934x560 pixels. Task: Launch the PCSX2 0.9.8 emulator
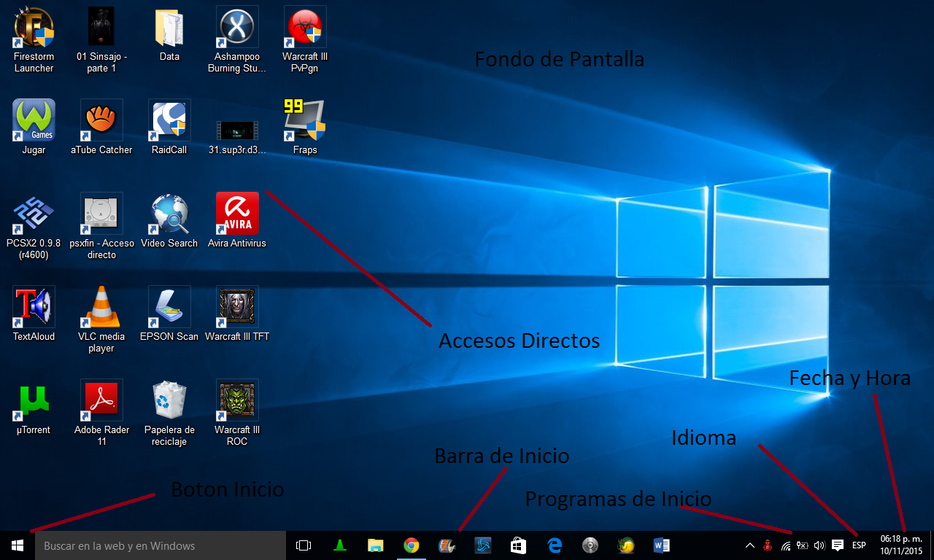(33, 211)
